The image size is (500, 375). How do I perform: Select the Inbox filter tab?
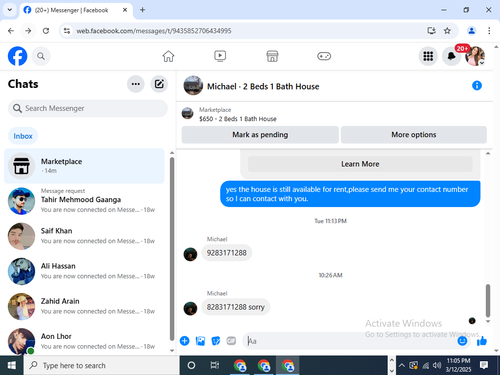[23, 136]
